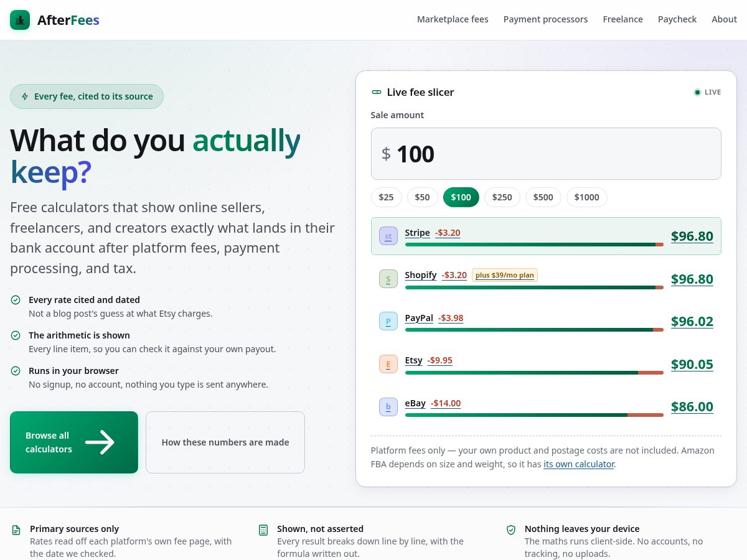Click the eBay fee -$14.00
This screenshot has height=560, width=747.
click(446, 403)
